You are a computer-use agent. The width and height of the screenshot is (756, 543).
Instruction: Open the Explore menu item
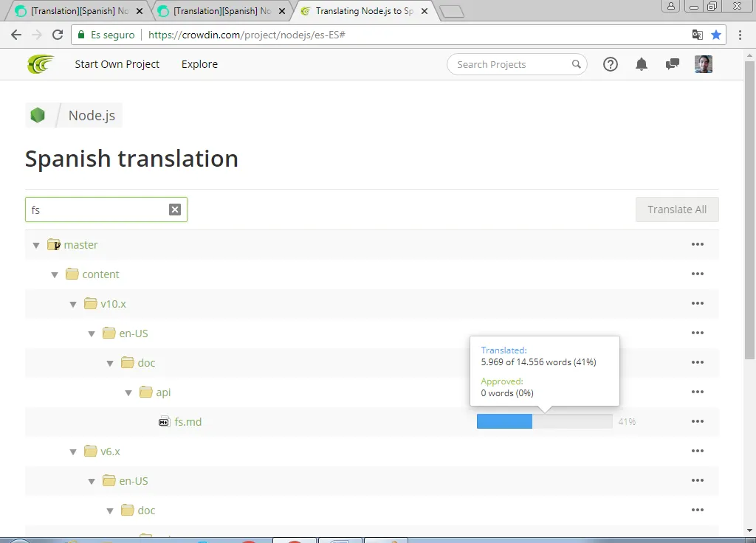(x=199, y=64)
